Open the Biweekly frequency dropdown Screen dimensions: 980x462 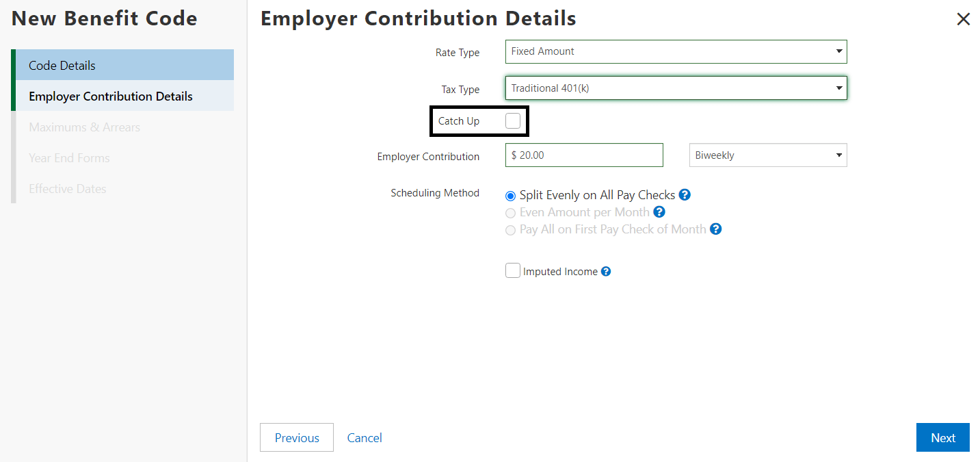(x=767, y=155)
